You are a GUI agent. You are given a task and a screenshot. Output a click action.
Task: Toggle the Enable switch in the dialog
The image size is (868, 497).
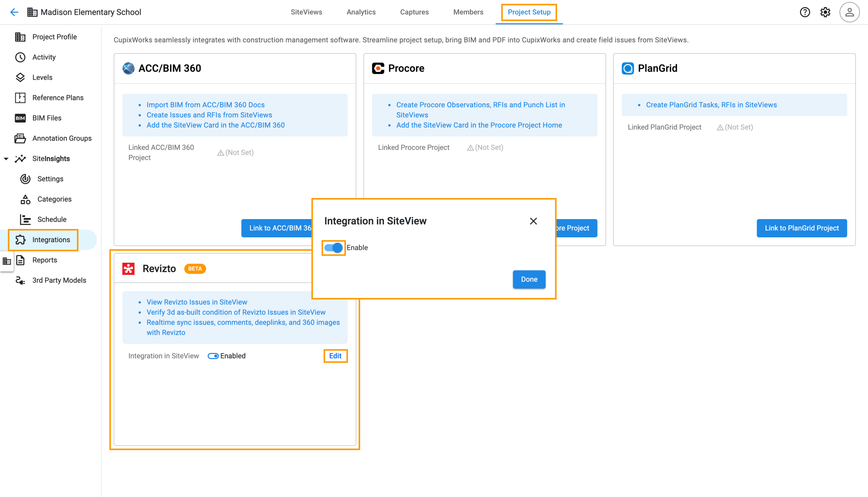click(333, 247)
